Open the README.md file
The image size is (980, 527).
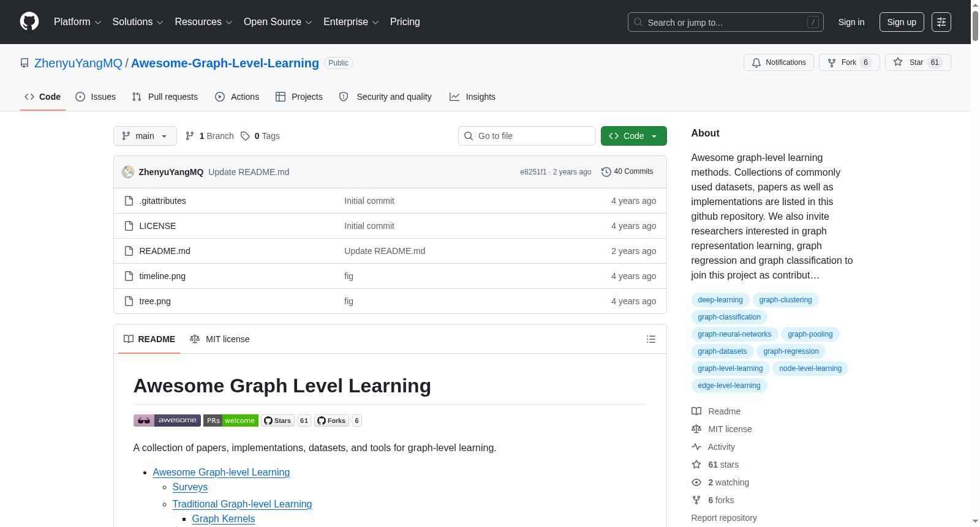(x=165, y=251)
